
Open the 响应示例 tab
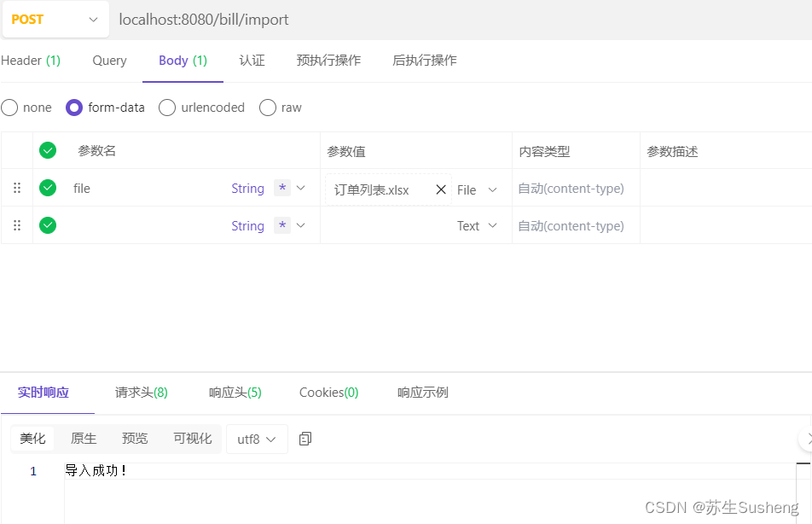tap(422, 393)
